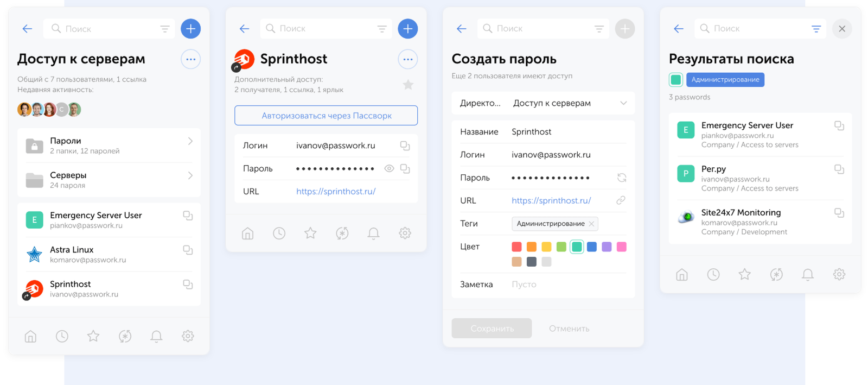Open Astra Linux entry in server list

(x=109, y=254)
